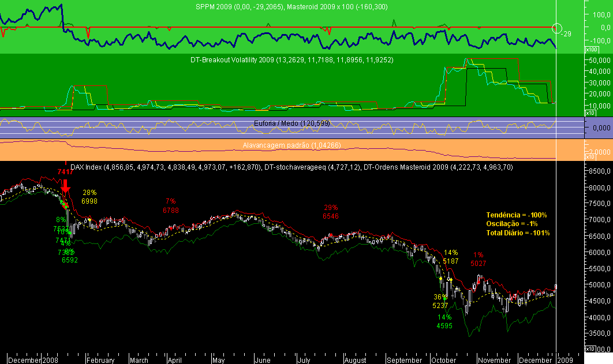The height and width of the screenshot is (364, 613).
Task: Click the green 6592 price annotation
Action: tap(70, 260)
